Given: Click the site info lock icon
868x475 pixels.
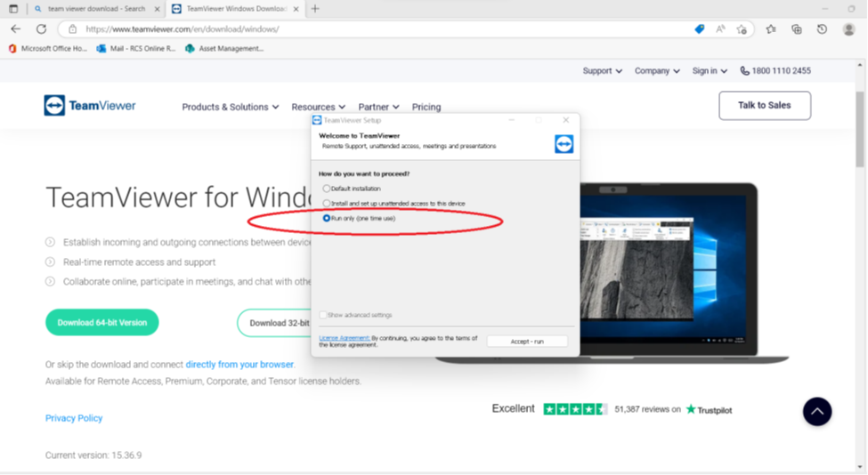Looking at the screenshot, I should pos(72,29).
